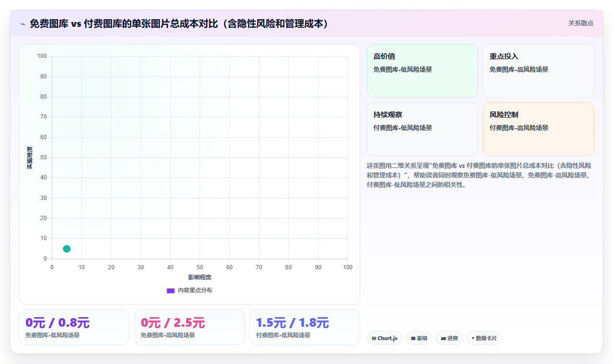The height and width of the screenshot is (364, 613).
Task: Click the y-axis tick label 100
Action: pyautogui.click(x=42, y=56)
